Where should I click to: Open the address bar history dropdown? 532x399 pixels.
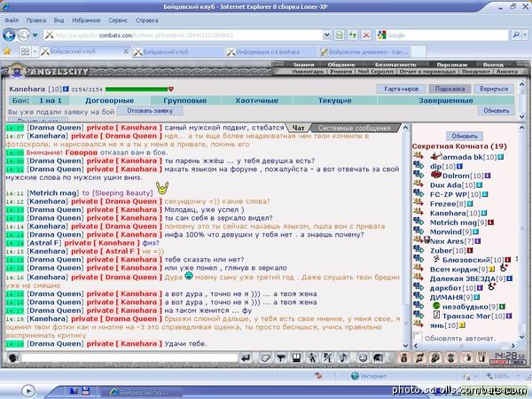[x=326, y=35]
